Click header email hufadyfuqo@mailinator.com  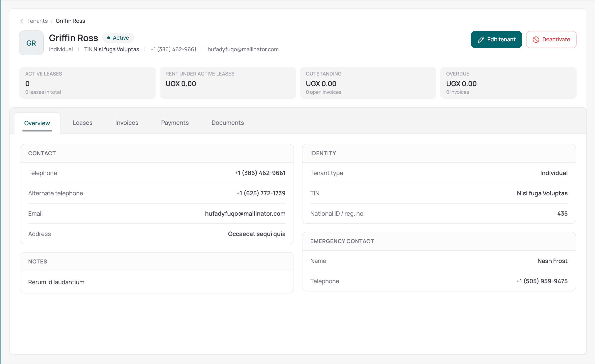[x=243, y=49]
